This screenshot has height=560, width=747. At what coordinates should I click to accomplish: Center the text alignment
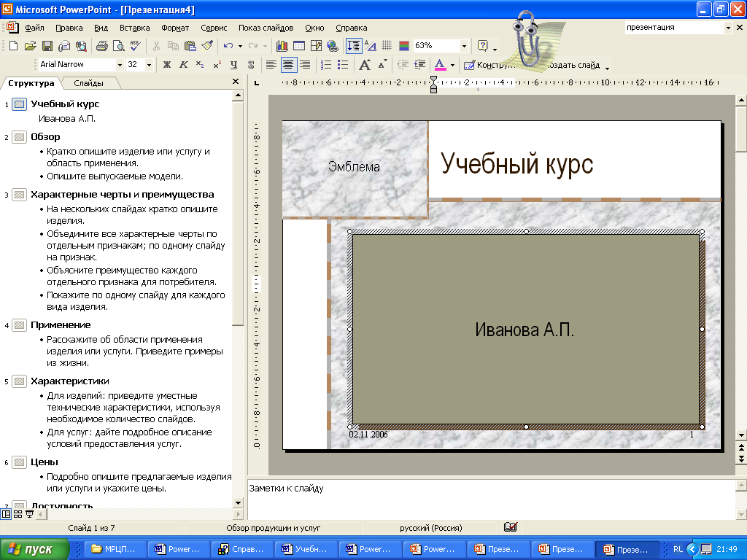(288, 65)
